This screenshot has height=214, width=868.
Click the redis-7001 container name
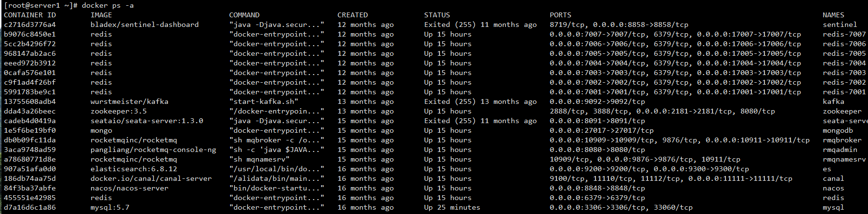(844, 92)
